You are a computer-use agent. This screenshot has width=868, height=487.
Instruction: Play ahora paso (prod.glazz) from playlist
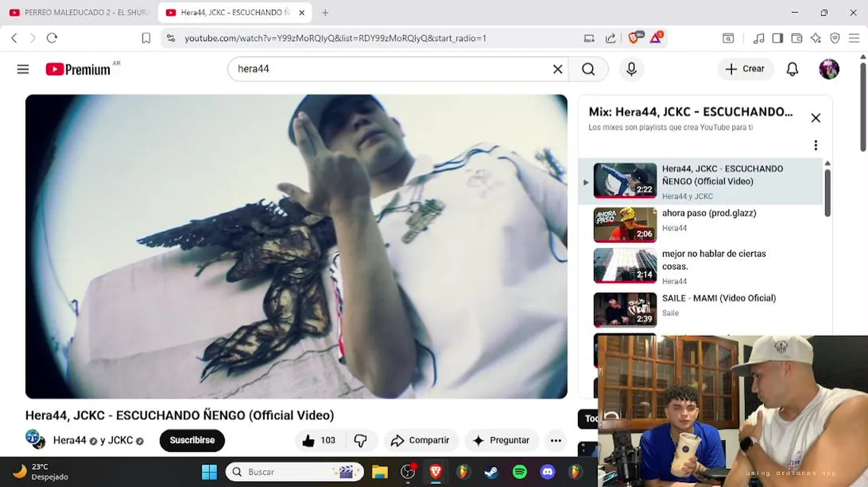[x=701, y=224]
